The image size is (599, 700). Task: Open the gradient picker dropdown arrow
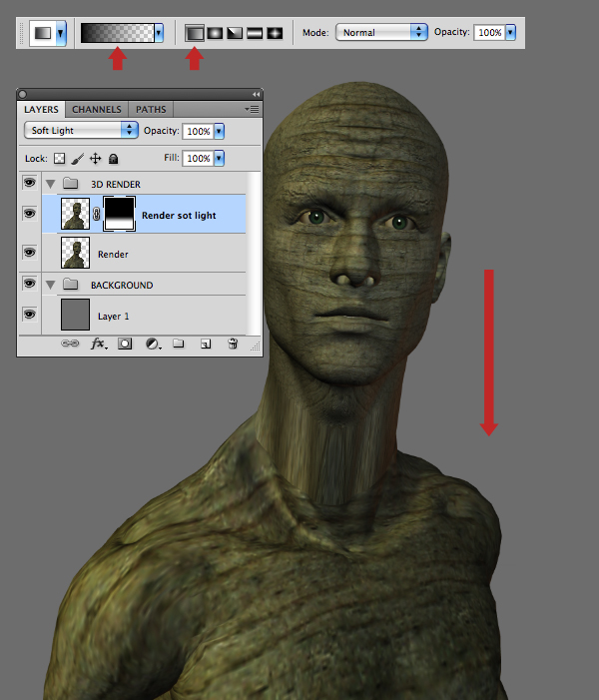tap(159, 33)
